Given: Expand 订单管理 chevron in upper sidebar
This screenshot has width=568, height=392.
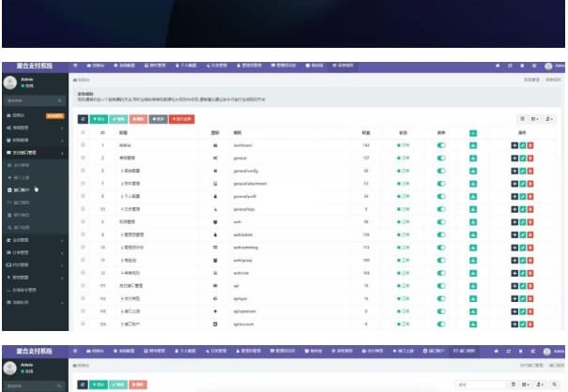Looking at the screenshot, I should pyautogui.click(x=62, y=253).
